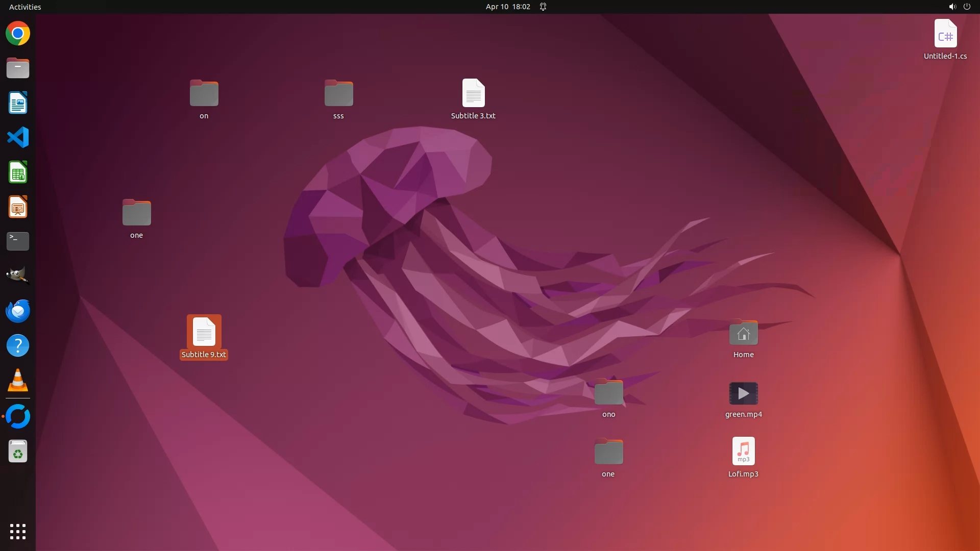Open LibreOffice Calc spreadsheet app

pos(18,172)
